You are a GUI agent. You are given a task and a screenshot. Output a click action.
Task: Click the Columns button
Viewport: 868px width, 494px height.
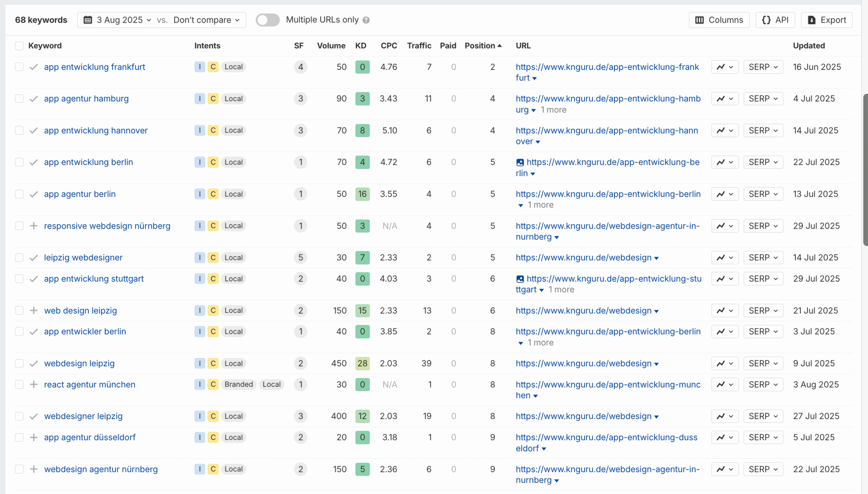pyautogui.click(x=719, y=20)
